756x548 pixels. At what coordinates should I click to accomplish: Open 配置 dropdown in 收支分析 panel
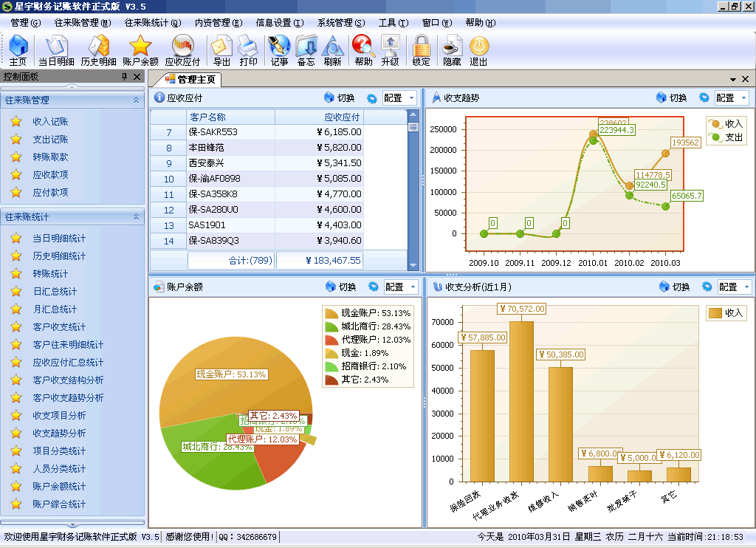(735, 287)
